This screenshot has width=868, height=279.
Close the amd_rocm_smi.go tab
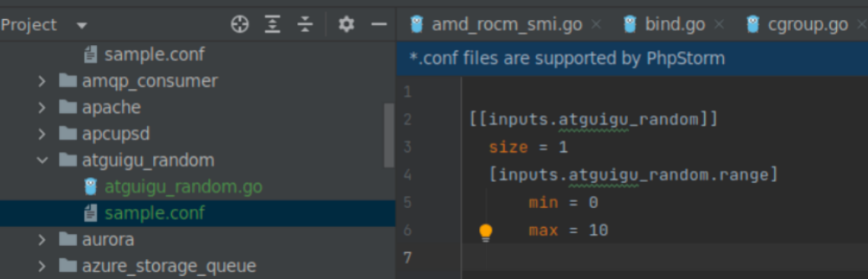595,24
